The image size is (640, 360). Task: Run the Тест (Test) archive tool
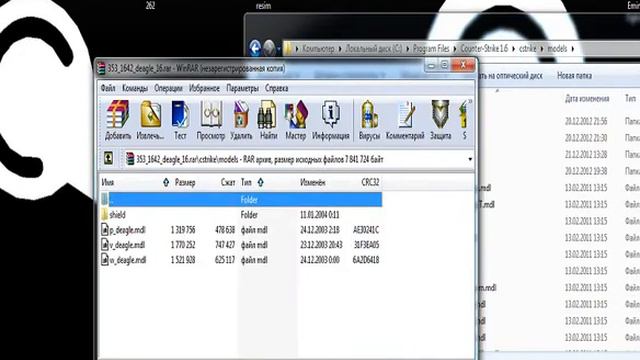pos(180,120)
